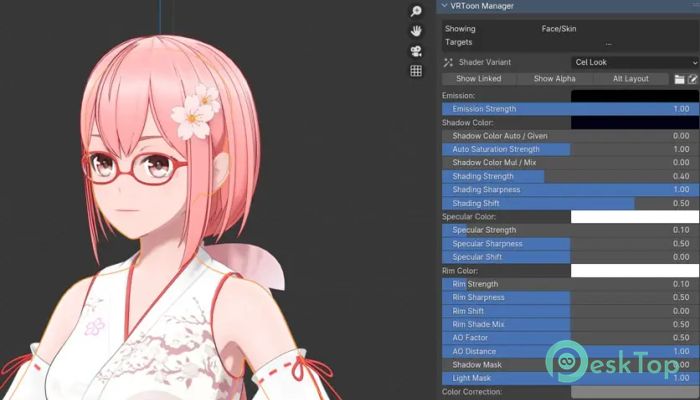700x400 pixels.
Task: Adjust the Rim Shade Mix slider
Action: [x=571, y=324]
